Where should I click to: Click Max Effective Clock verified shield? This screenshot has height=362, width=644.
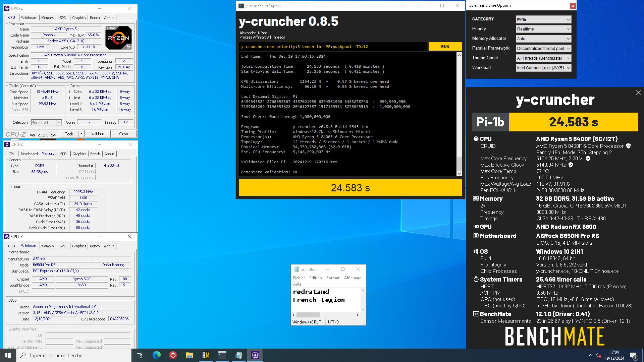click(571, 165)
